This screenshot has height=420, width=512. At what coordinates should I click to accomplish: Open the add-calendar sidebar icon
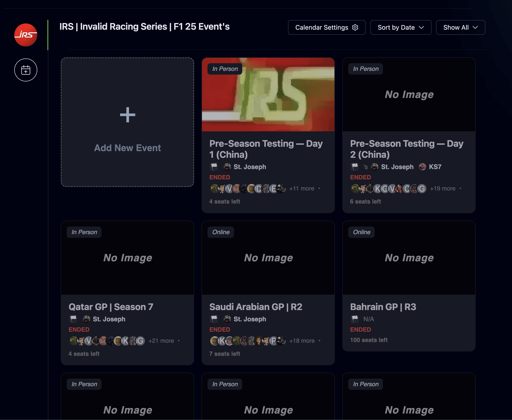click(26, 70)
